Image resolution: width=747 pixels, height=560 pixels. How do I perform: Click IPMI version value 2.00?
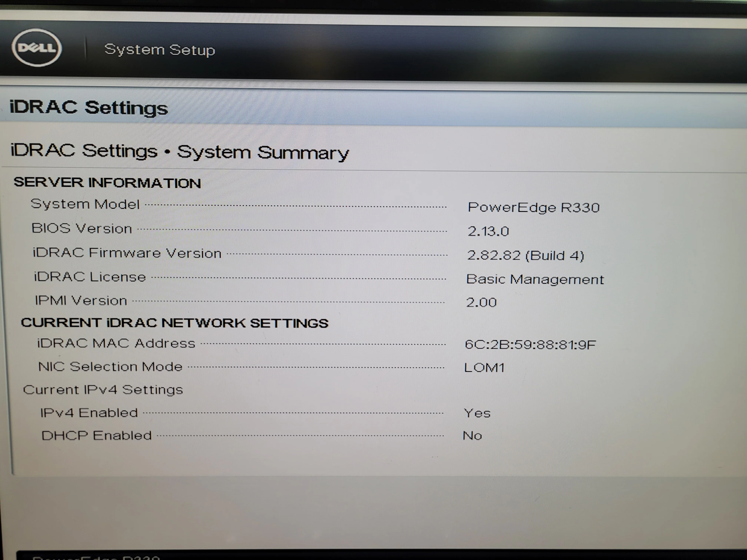tap(481, 302)
